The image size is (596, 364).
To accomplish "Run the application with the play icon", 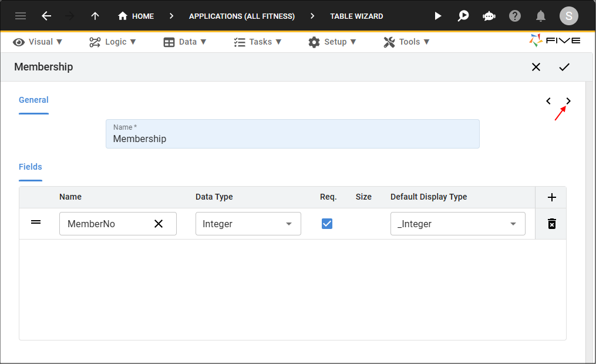I will click(x=438, y=16).
